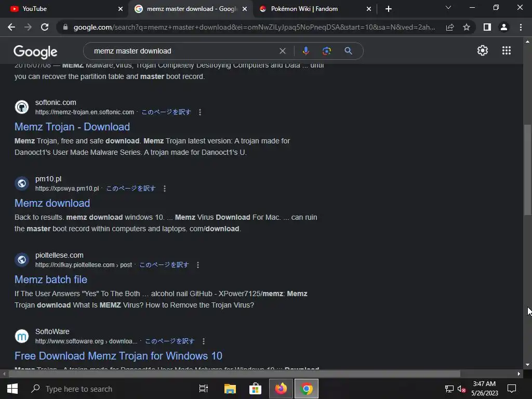Go forward with the browser arrow

tap(28, 27)
